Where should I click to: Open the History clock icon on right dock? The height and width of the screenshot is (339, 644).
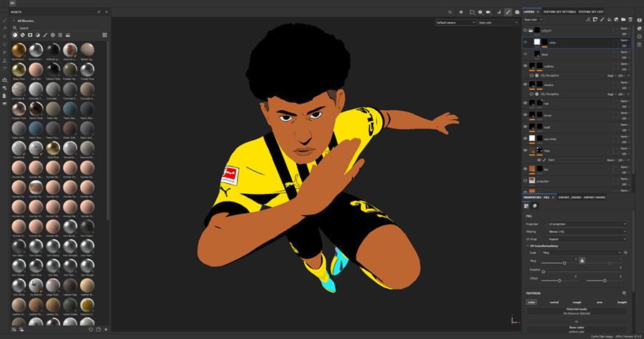point(640,36)
